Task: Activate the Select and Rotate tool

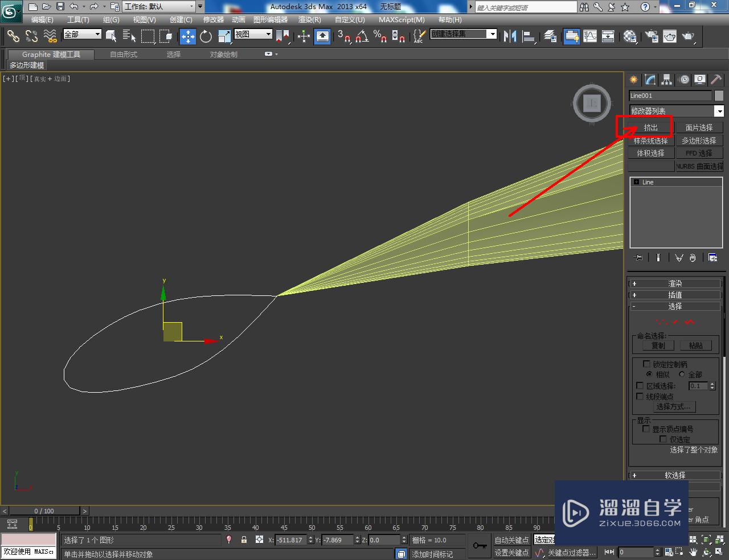Action: point(206,36)
